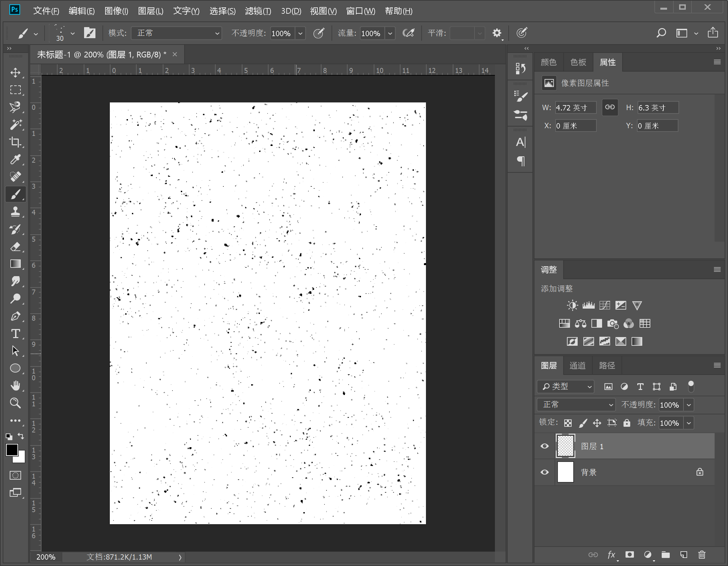Expand the 不透明度 dropdown in options bar
This screenshot has height=566, width=728.
pos(300,33)
